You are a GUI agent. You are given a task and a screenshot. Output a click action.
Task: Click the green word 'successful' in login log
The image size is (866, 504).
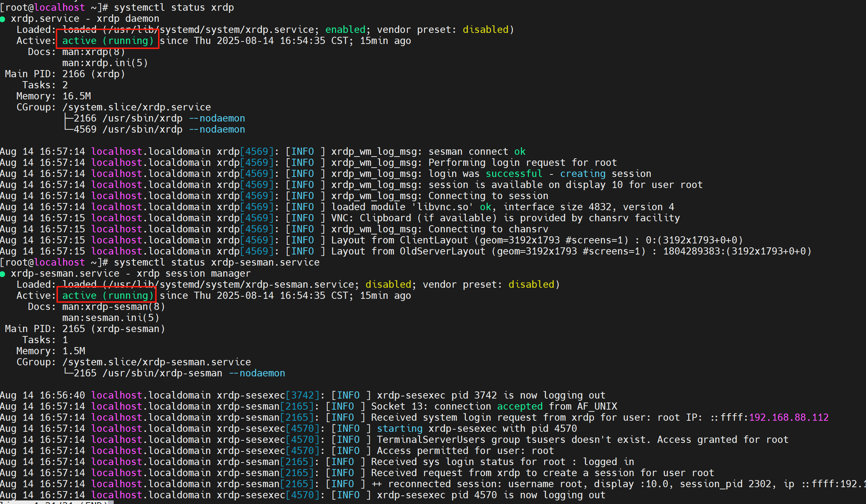tap(514, 174)
